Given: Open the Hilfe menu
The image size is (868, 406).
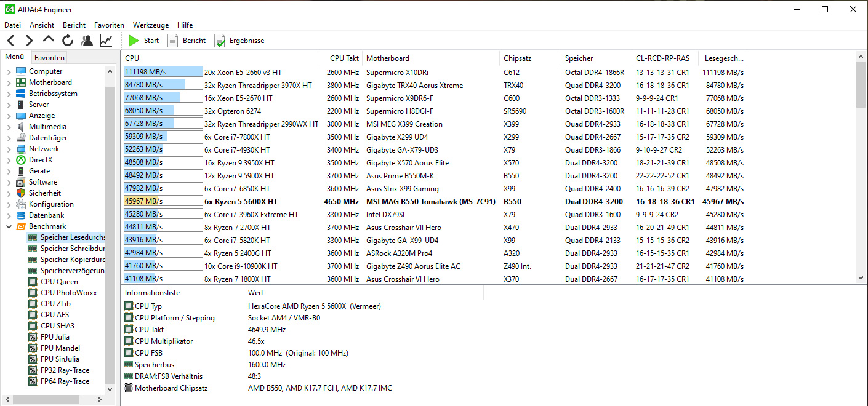Looking at the screenshot, I should point(185,25).
